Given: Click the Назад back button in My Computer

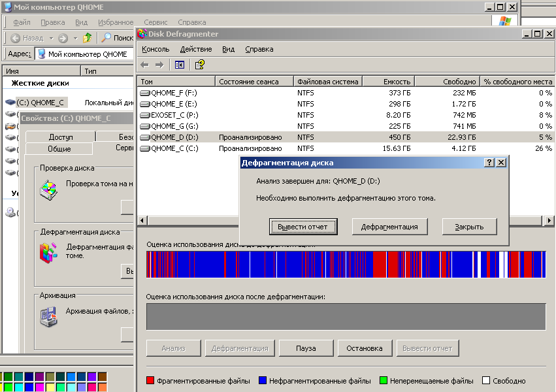Looking at the screenshot, I should point(27,38).
